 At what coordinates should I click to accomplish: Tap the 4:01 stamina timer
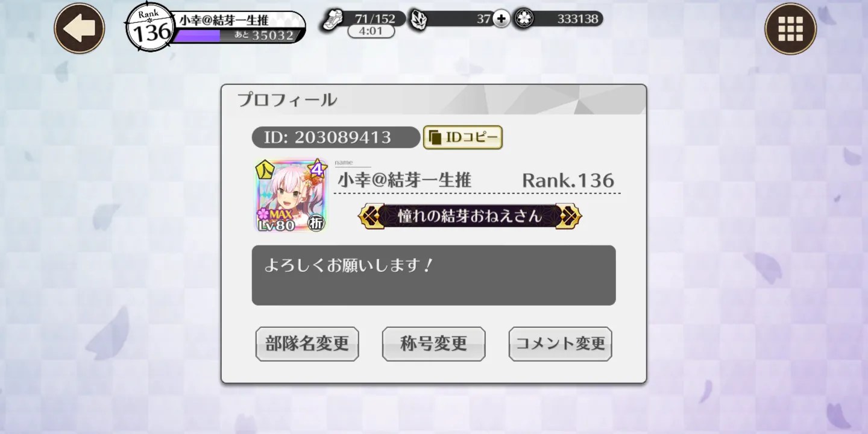click(371, 31)
